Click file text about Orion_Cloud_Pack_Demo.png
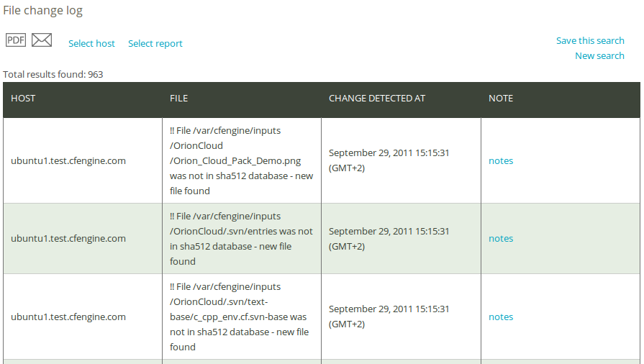644x364 pixels. point(242,160)
